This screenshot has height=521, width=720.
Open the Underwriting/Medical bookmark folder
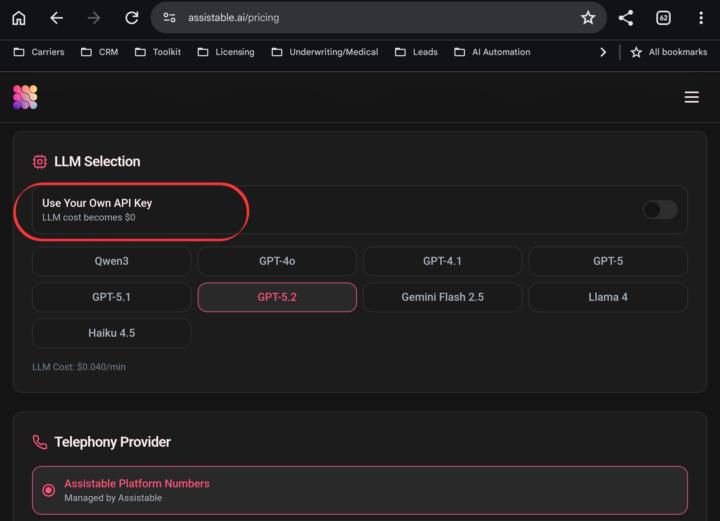pyautogui.click(x=325, y=52)
